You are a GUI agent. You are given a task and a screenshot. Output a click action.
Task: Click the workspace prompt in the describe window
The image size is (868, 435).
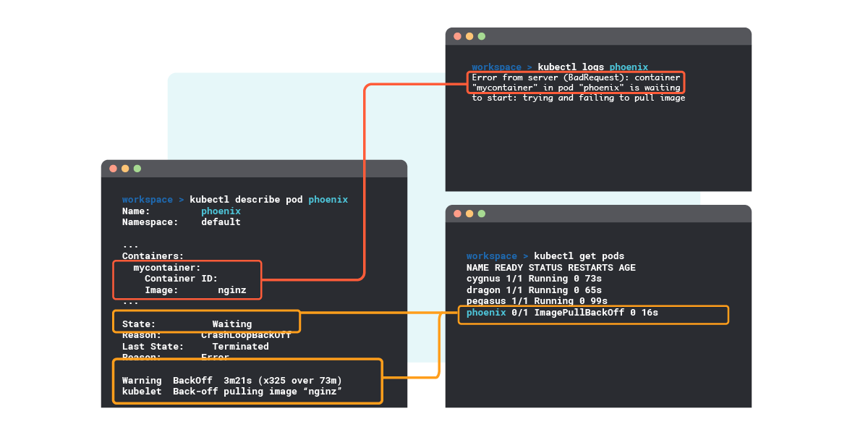click(147, 199)
